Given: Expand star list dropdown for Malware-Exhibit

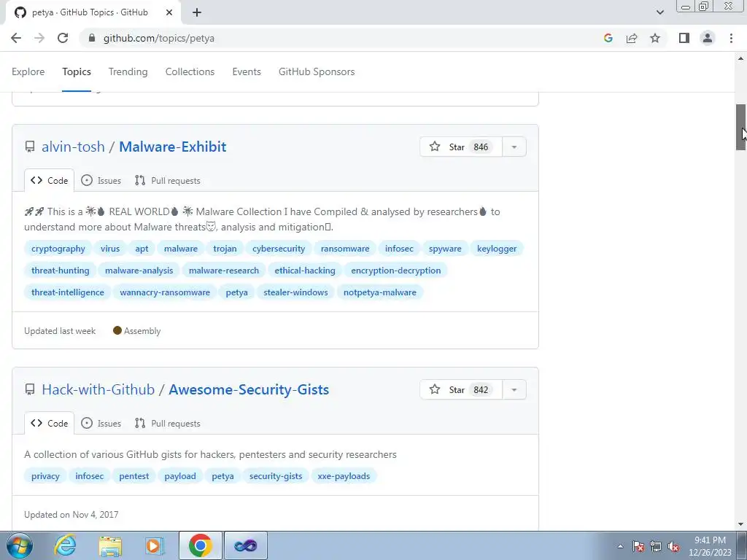Looking at the screenshot, I should pos(514,147).
